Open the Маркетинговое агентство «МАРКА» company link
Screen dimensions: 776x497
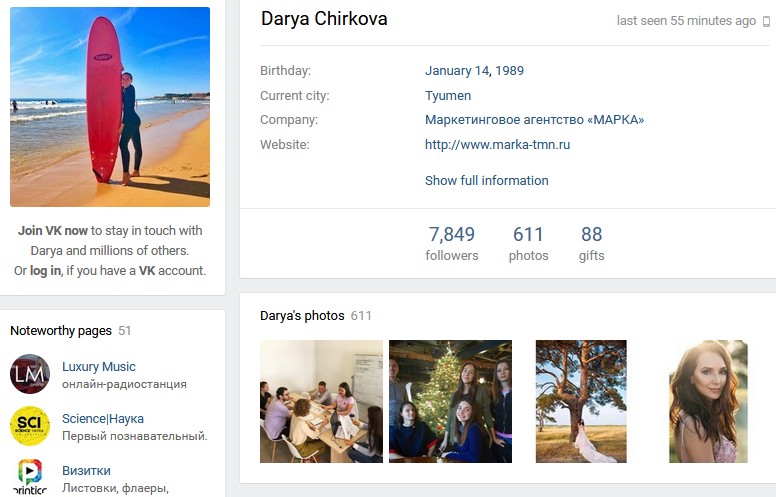click(534, 120)
